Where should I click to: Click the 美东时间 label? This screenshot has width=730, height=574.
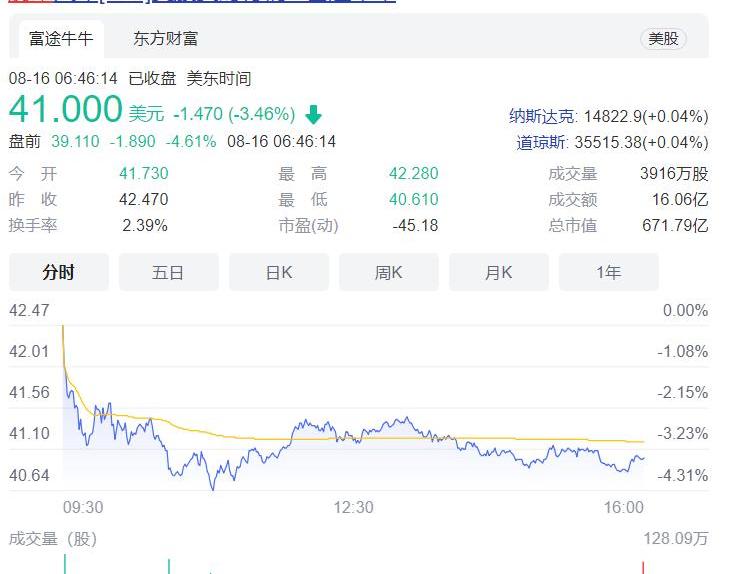coord(219,78)
